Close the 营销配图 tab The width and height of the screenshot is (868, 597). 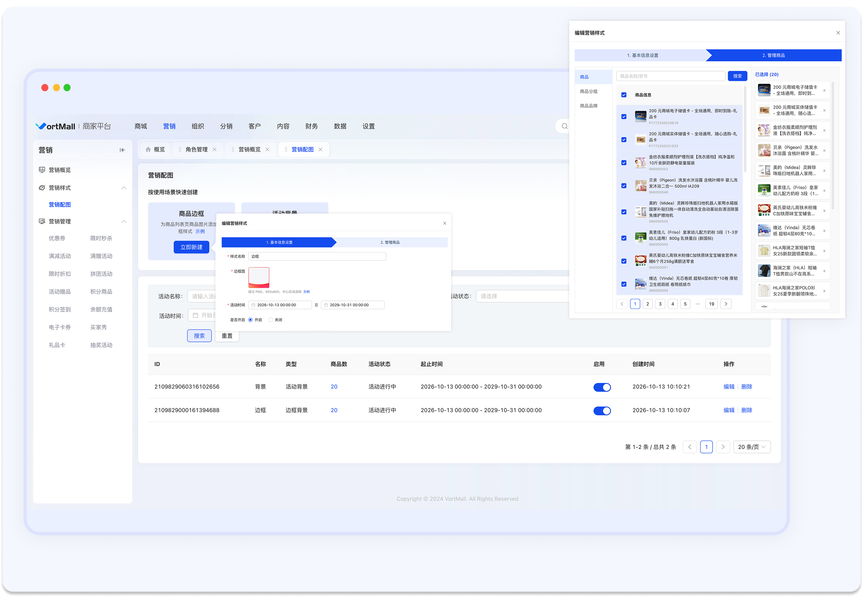coord(321,150)
